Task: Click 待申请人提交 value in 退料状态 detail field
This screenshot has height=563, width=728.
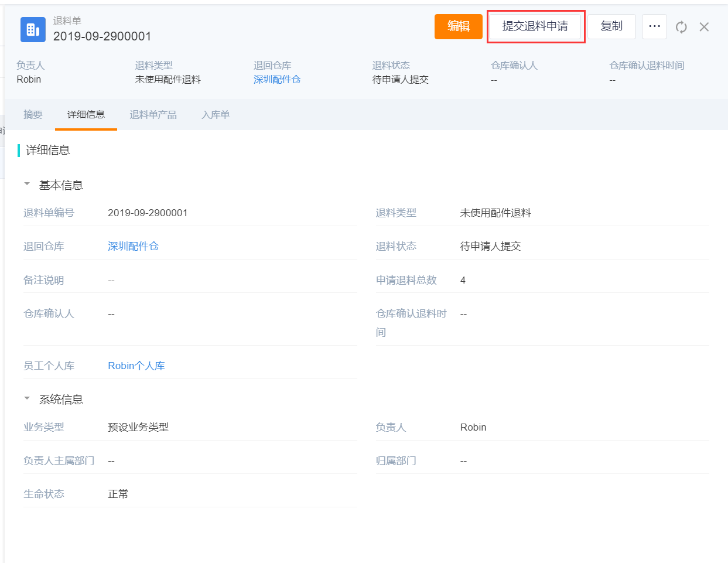Action: [490, 247]
